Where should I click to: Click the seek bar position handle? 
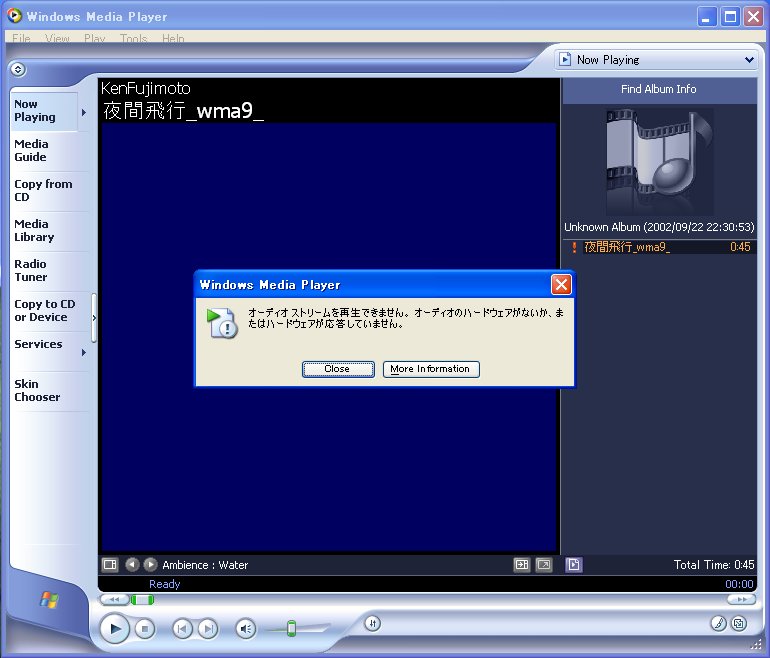142,600
